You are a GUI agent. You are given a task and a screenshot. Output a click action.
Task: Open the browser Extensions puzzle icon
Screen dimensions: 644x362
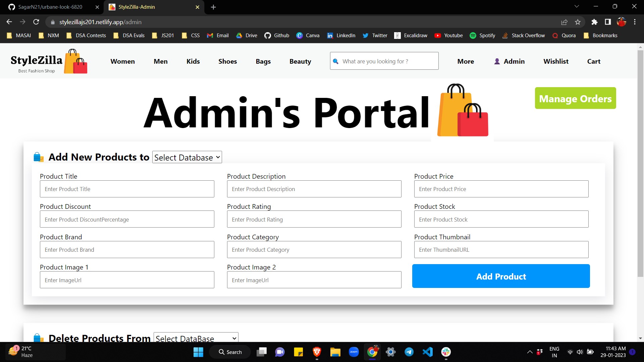594,22
